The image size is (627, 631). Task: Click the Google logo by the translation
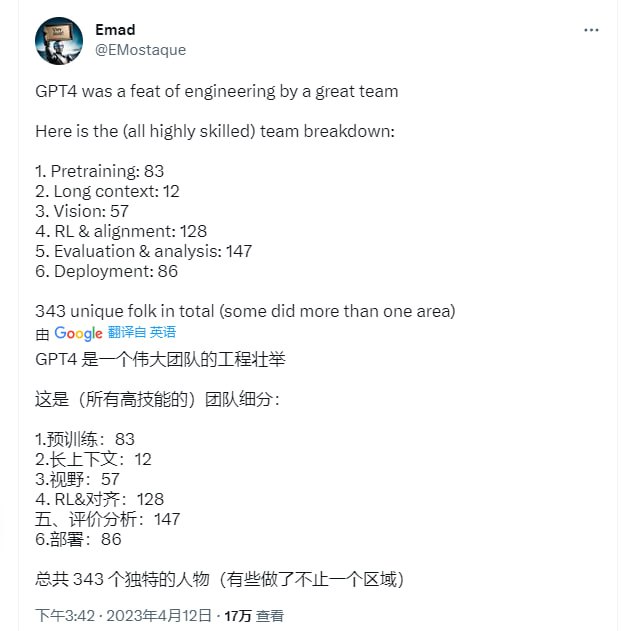point(79,333)
